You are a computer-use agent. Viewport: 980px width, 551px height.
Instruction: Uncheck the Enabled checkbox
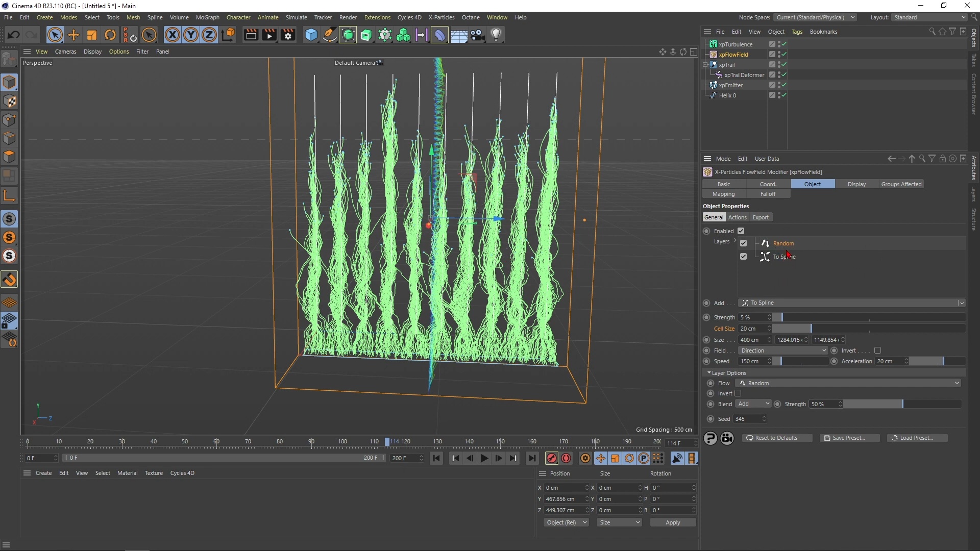coord(741,231)
